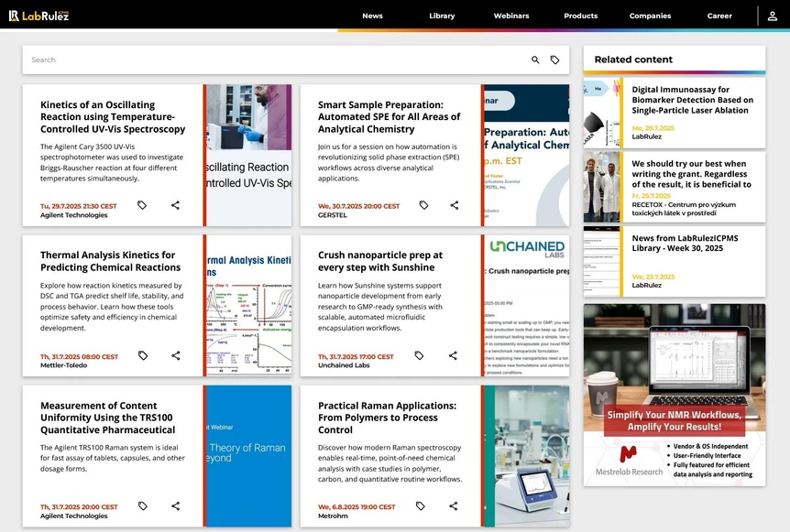Viewport: 790px width, 532px height.
Task: Click the LabRulezICPMS Library news thumbnail
Action: point(601,261)
